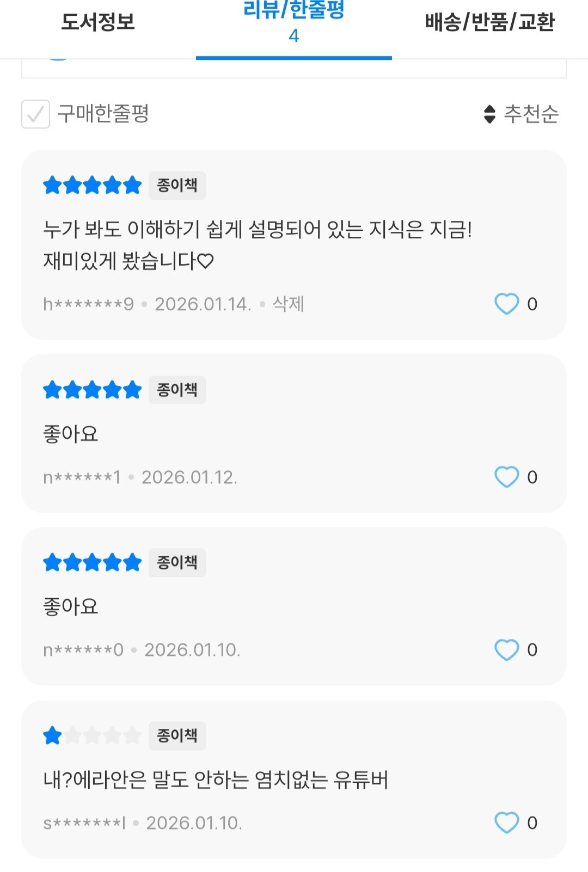The height and width of the screenshot is (872, 588).
Task: Click 삭제 link on the first review
Action: pos(288,304)
